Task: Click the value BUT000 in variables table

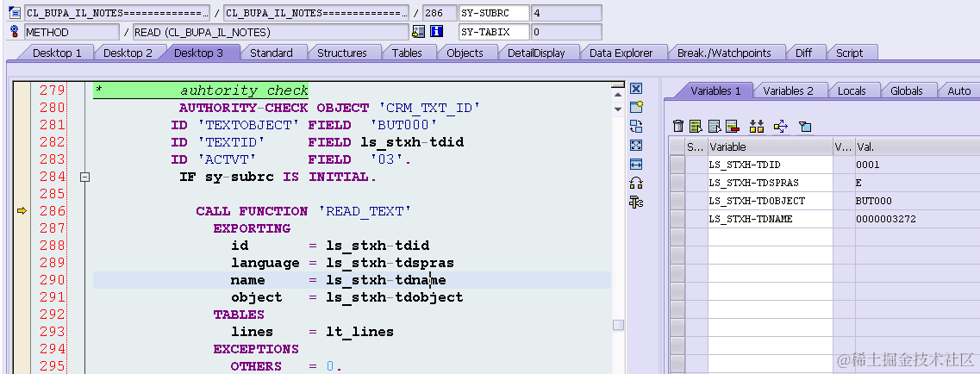Action: coord(873,201)
